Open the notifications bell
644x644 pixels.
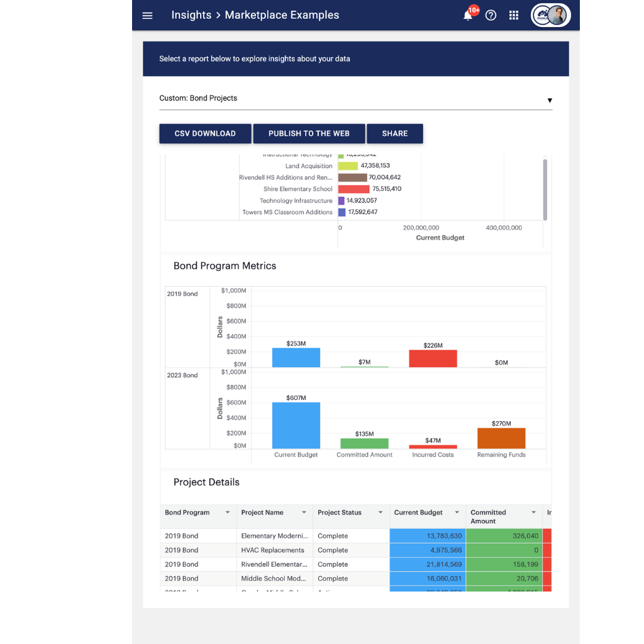tap(468, 16)
